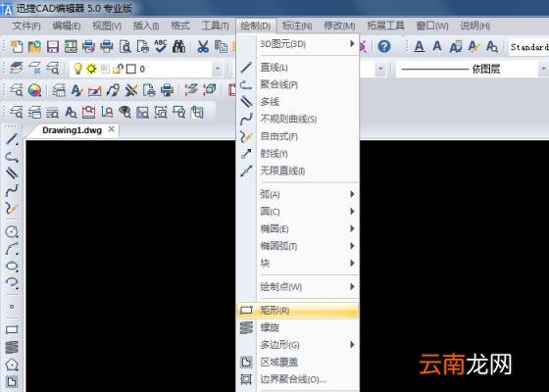Choose 多线 from the draw menu
The width and height of the screenshot is (549, 392).
click(x=298, y=102)
